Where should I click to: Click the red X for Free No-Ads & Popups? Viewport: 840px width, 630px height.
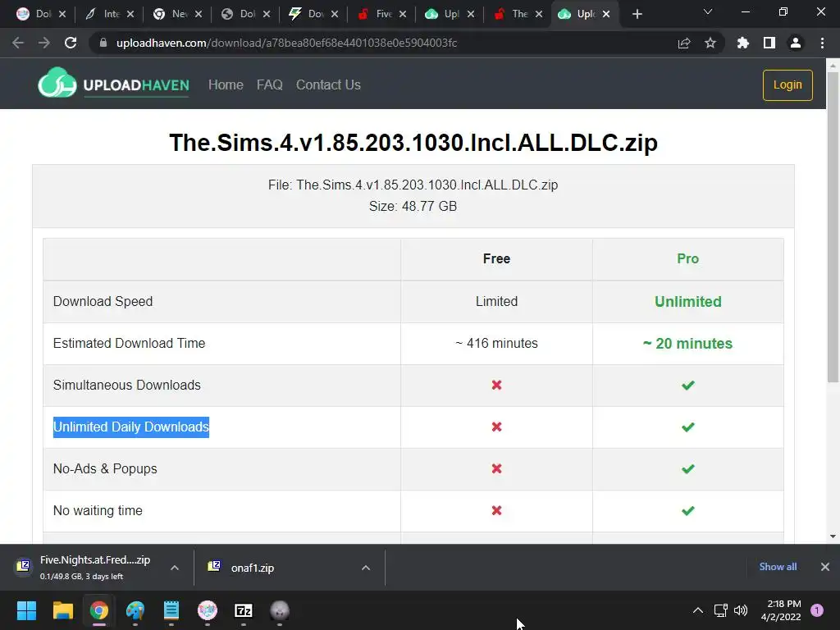point(496,468)
